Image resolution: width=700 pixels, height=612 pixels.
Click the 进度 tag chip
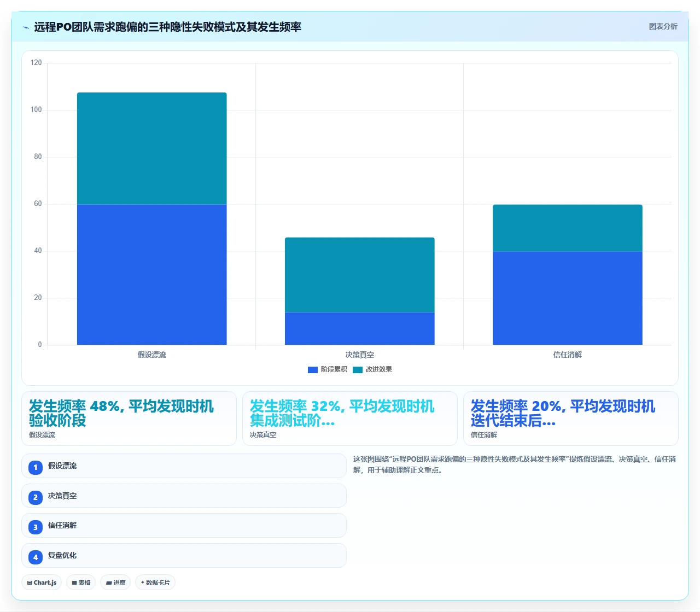115,582
